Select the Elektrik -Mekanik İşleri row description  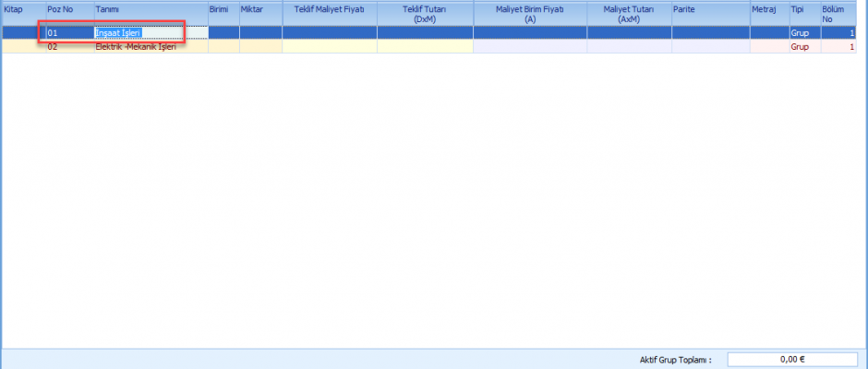pyautogui.click(x=136, y=46)
